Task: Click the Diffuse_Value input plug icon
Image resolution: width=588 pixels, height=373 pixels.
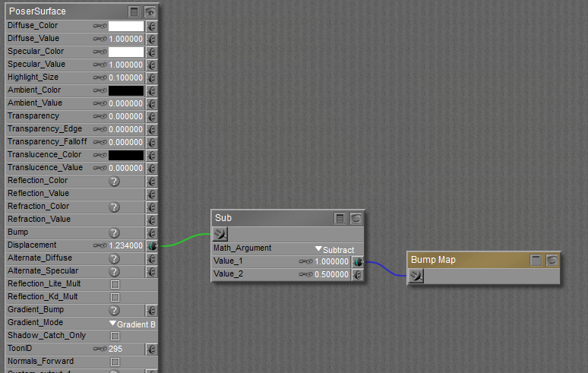Action: click(x=151, y=39)
